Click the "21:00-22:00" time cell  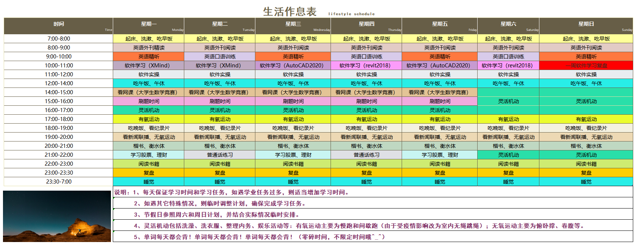[58, 155]
